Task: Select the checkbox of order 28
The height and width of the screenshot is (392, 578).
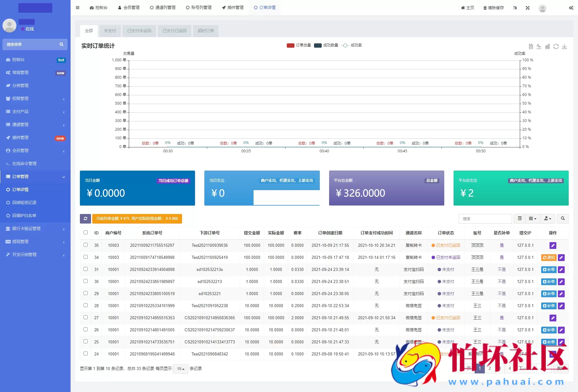Action: [x=85, y=306]
